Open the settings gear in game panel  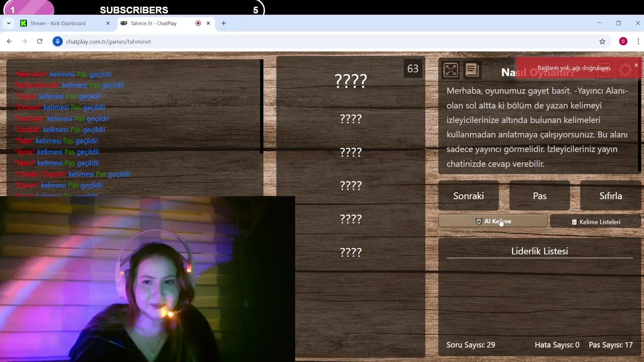click(625, 70)
